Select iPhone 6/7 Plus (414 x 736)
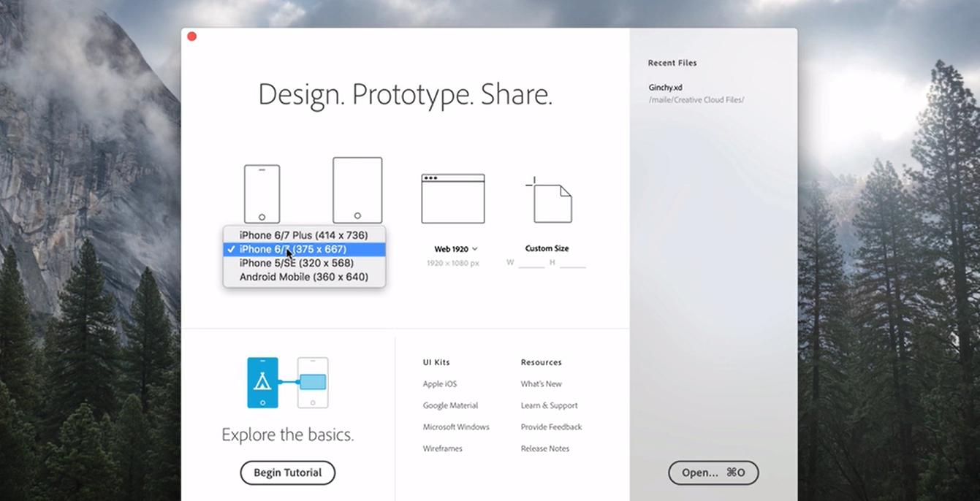980x501 pixels. 304,235
